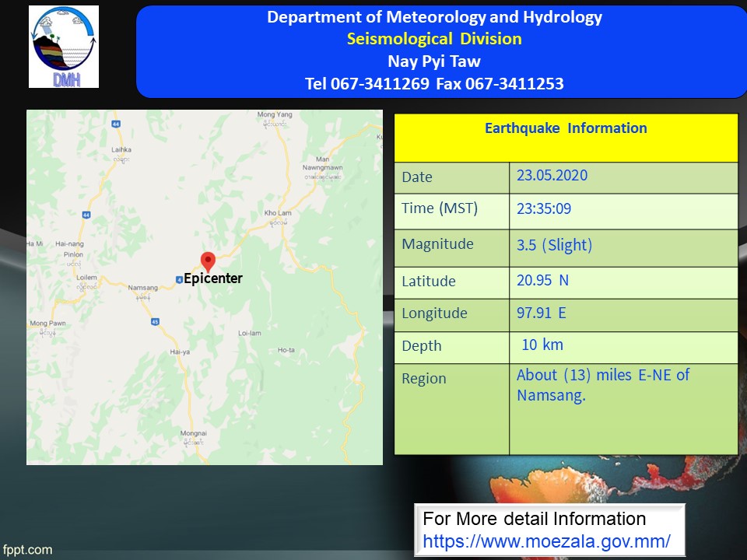Select the Region description text about Namsang
Viewport: 747px width, 560px height.
[603, 385]
